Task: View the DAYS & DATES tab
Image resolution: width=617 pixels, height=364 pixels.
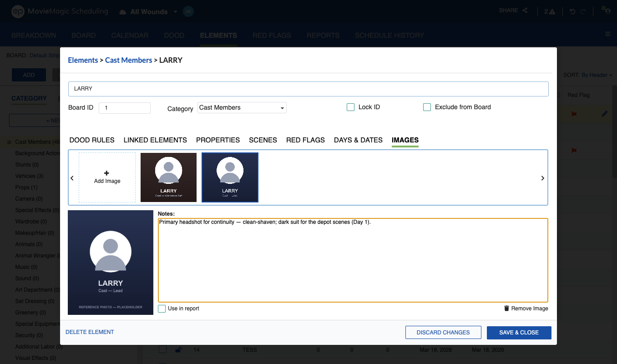Action: click(358, 140)
